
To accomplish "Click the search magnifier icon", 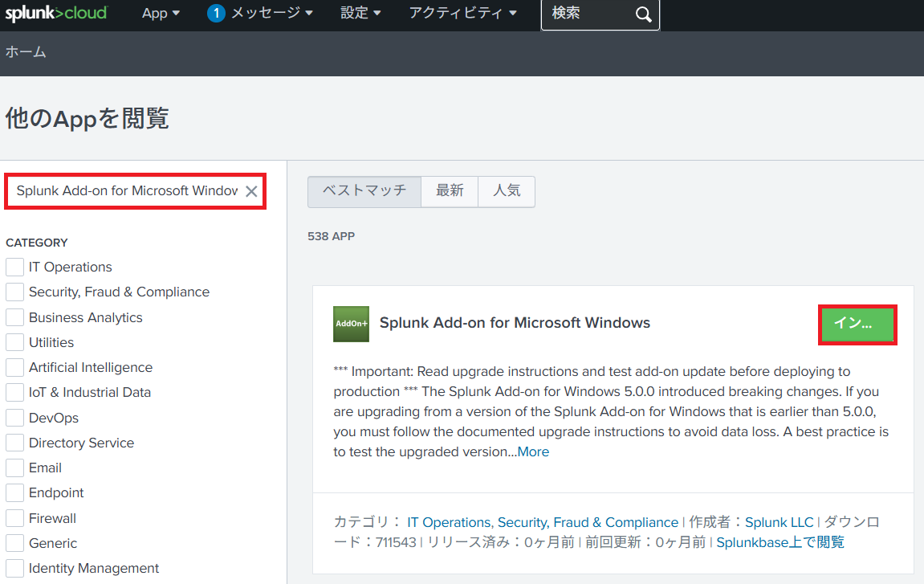I will tap(643, 14).
